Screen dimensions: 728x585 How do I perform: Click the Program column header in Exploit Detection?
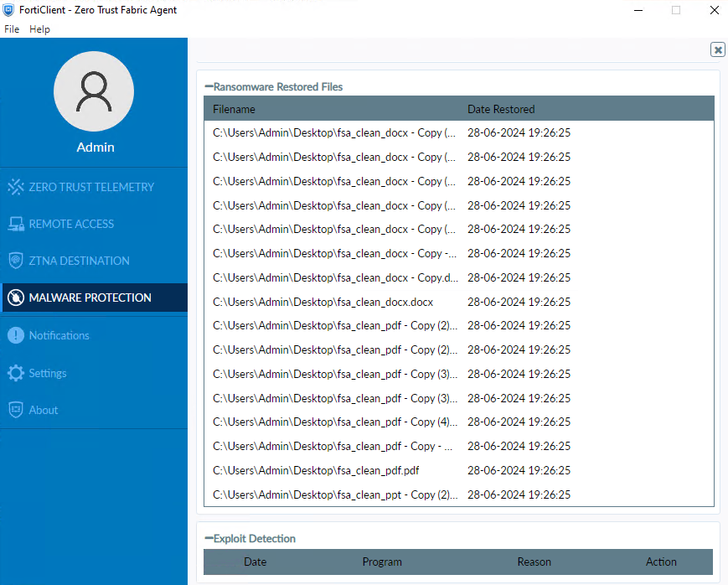pos(382,562)
